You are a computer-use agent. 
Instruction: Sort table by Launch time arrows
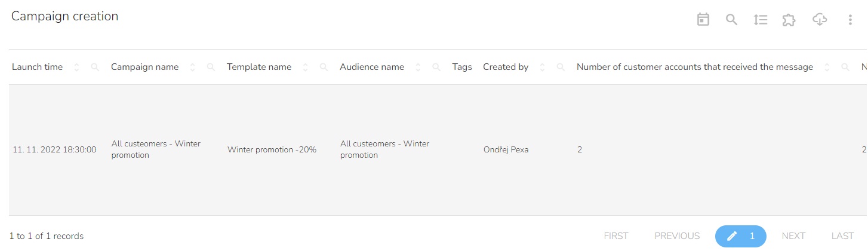click(76, 68)
